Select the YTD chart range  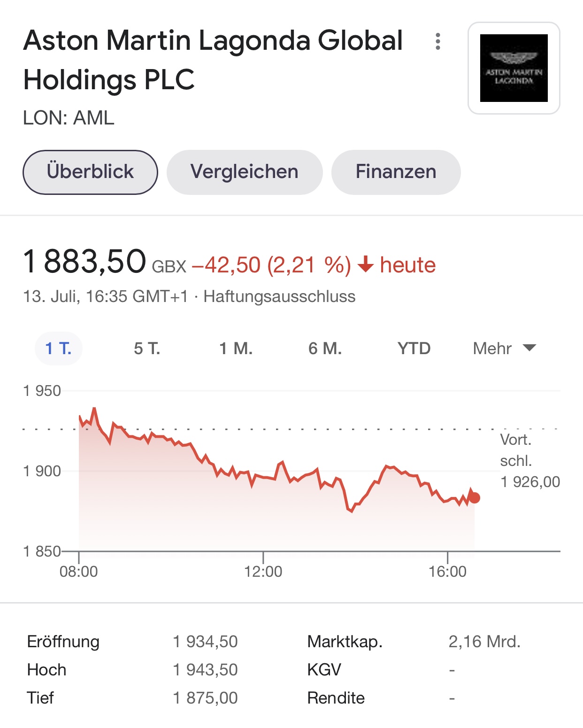coord(414,349)
